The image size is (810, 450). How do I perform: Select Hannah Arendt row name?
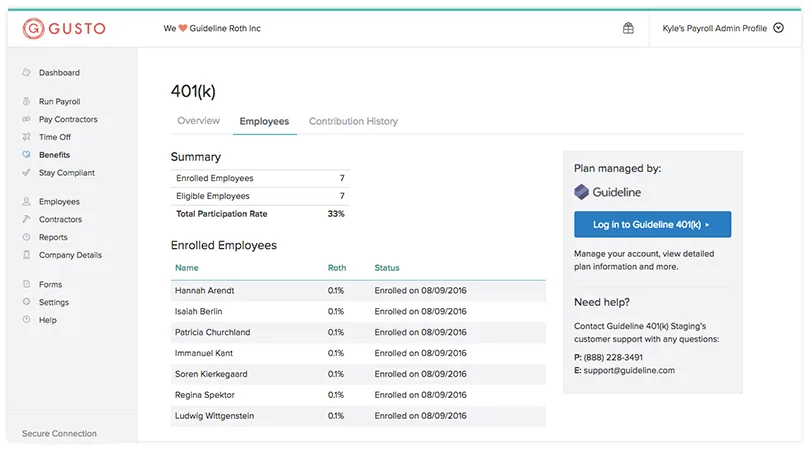[x=205, y=291]
